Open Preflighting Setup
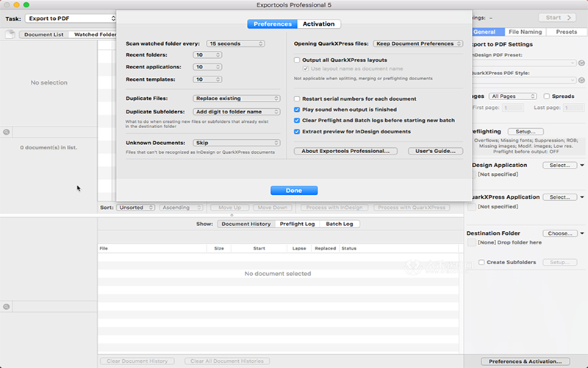Viewport: 588px width, 368px height. 526,132
